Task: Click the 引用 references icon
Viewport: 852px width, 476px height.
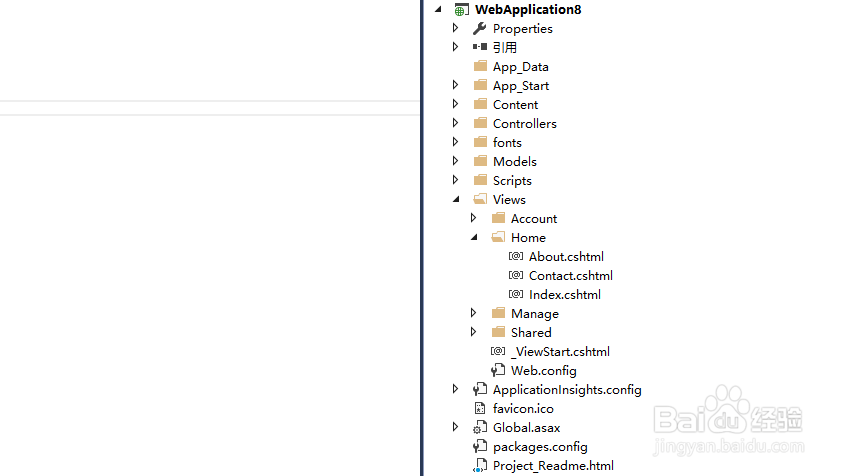Action: point(480,47)
